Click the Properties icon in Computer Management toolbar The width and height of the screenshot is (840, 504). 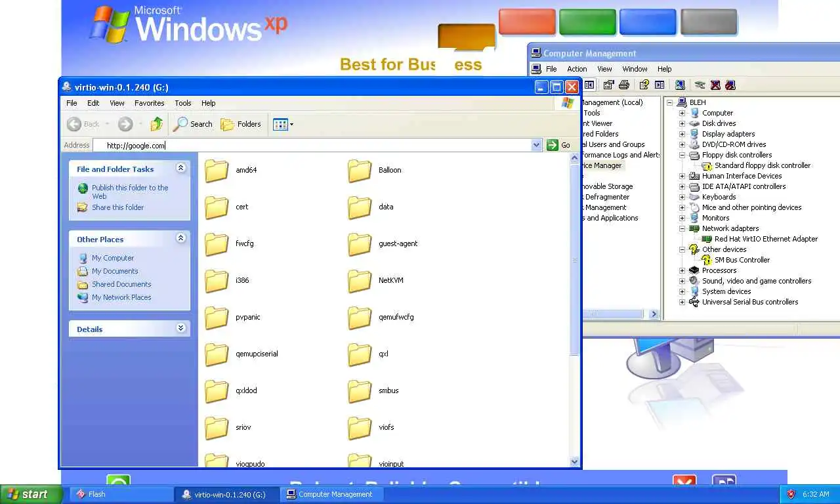[608, 85]
